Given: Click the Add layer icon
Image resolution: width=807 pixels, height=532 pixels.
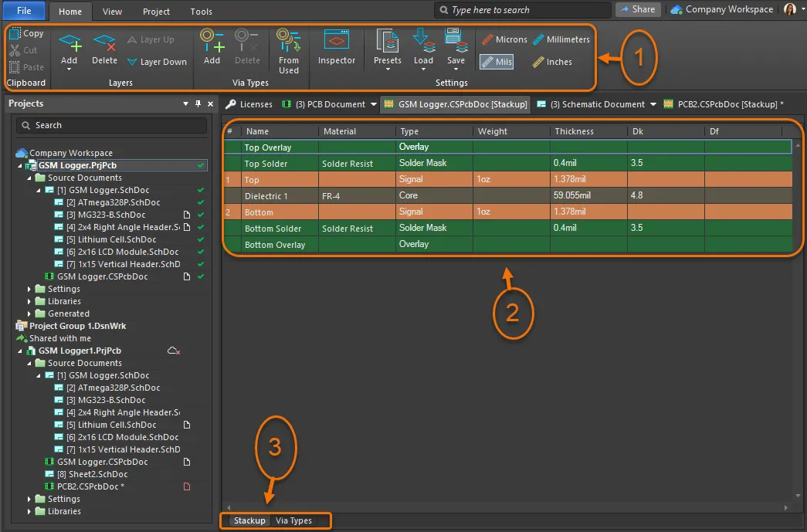Looking at the screenshot, I should pyautogui.click(x=70, y=43).
